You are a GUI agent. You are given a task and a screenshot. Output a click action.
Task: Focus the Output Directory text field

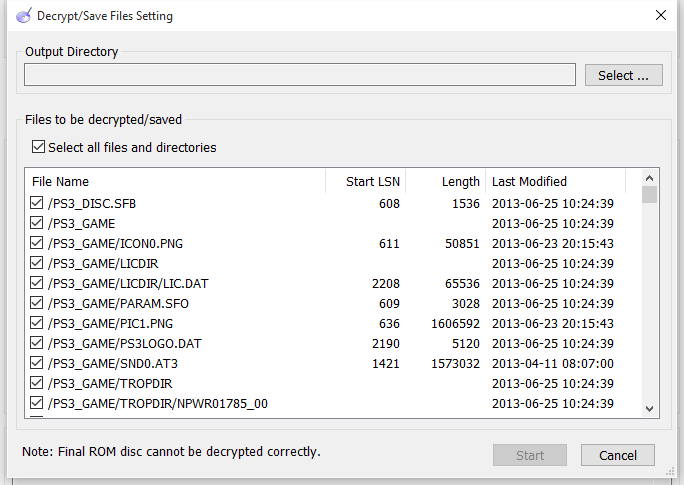300,75
